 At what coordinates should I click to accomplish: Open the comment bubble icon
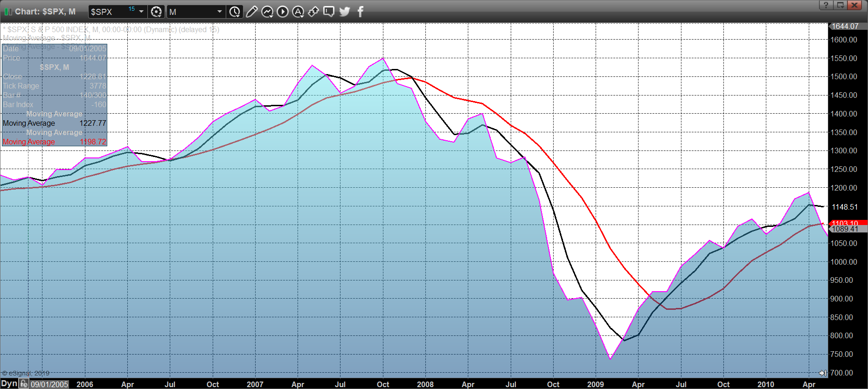coord(329,12)
